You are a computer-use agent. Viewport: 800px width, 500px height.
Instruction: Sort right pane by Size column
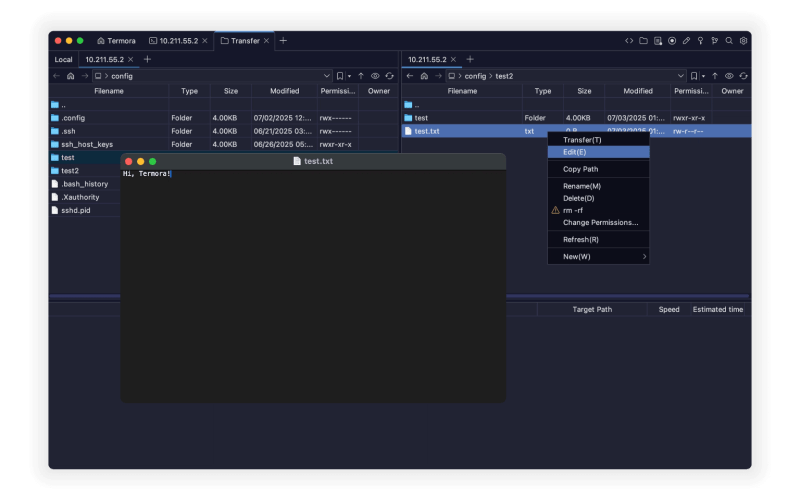584,91
